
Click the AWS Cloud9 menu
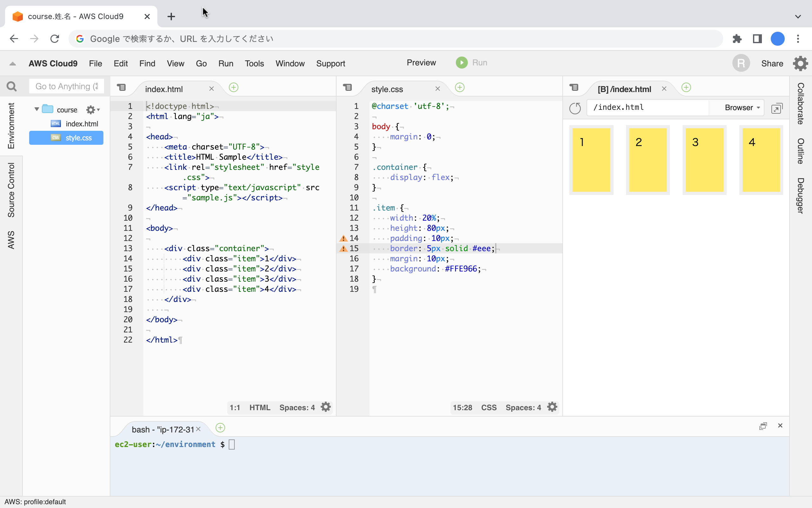click(53, 63)
